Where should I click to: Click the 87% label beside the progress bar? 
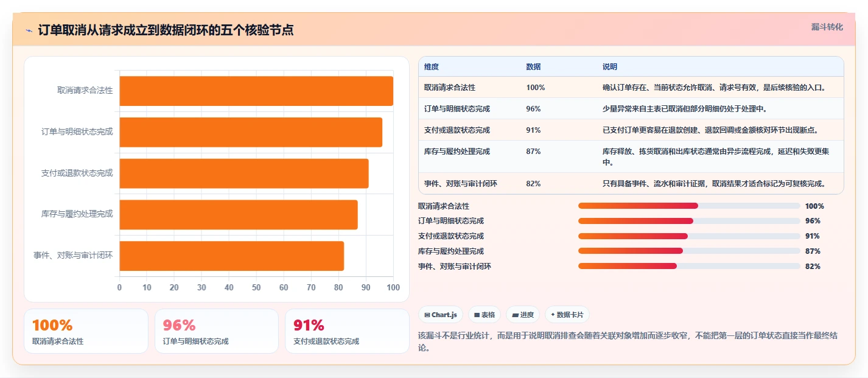tap(813, 251)
